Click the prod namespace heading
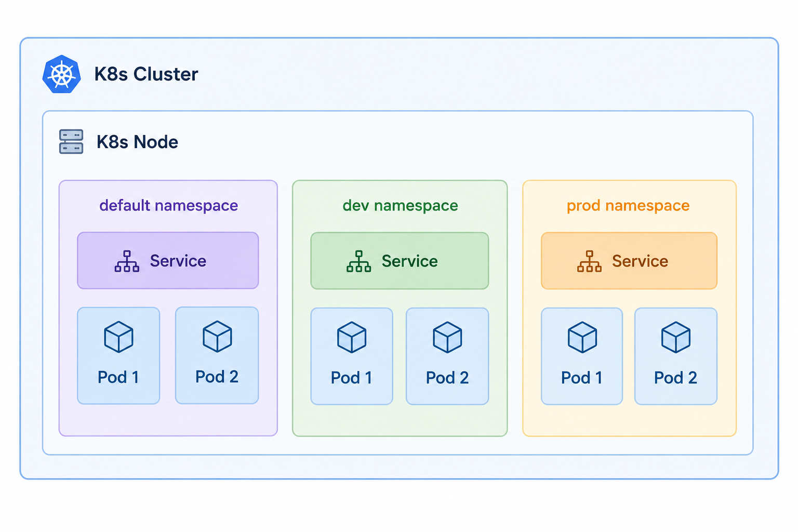 (628, 206)
